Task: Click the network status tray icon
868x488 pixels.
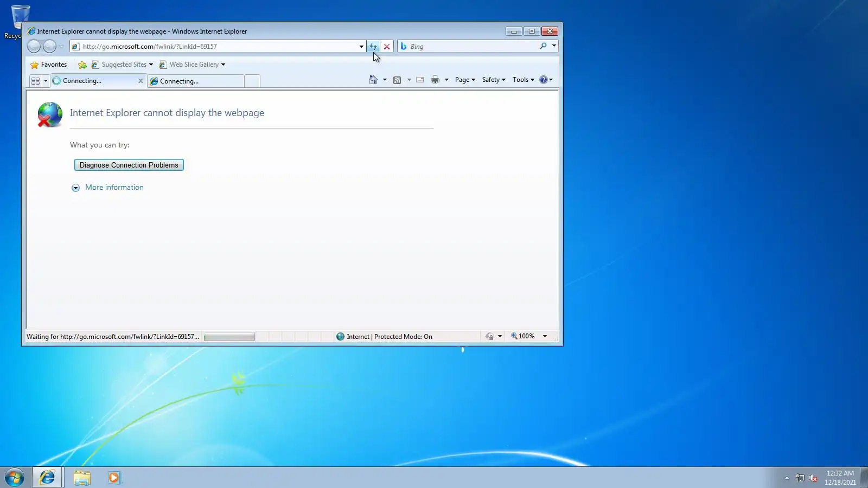Action: (x=800, y=478)
